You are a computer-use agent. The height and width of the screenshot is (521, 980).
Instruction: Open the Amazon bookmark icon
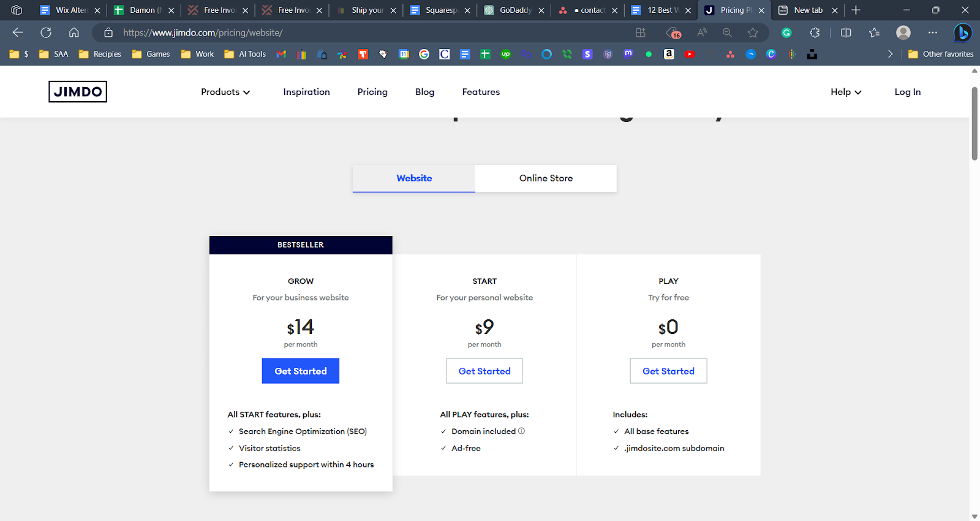[x=669, y=54]
